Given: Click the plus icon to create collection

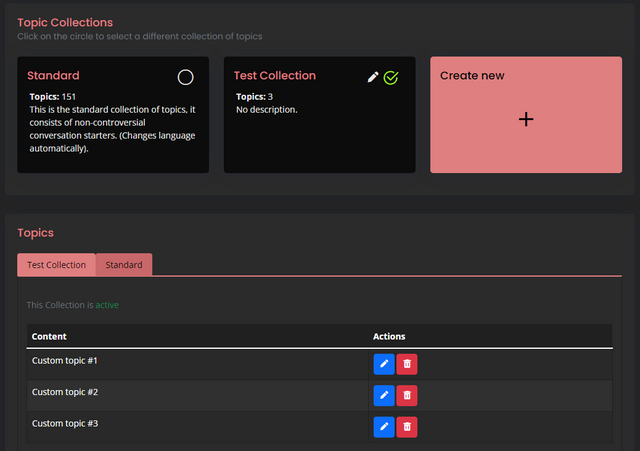Looking at the screenshot, I should (526, 119).
